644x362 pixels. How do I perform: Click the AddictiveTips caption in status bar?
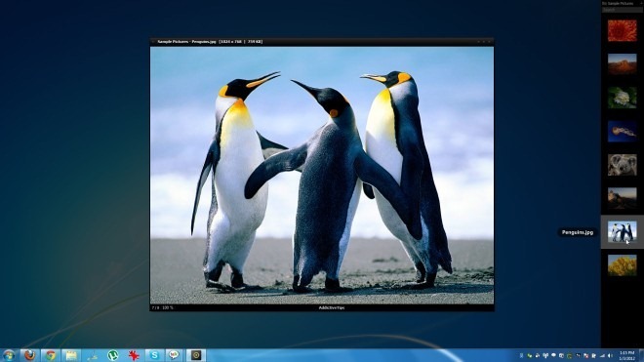(x=332, y=307)
